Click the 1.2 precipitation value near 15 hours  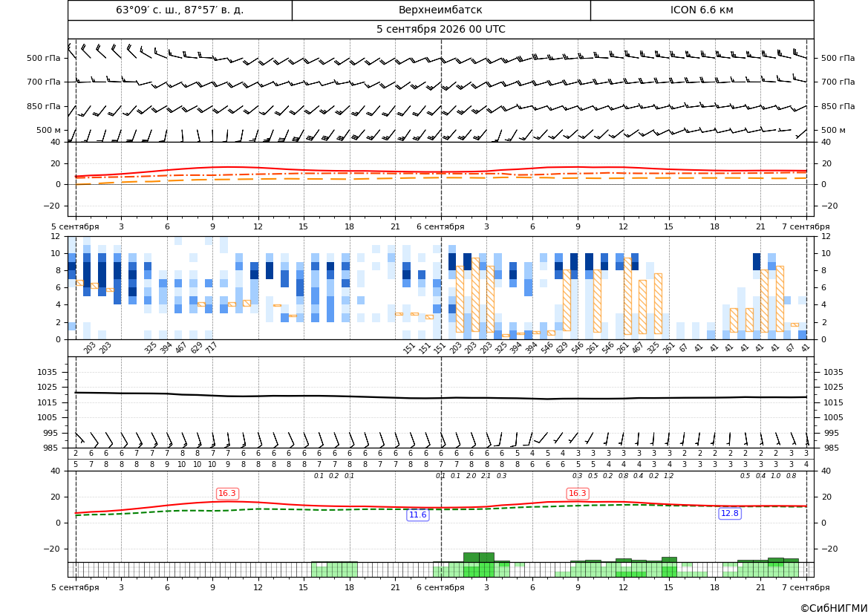(669, 476)
